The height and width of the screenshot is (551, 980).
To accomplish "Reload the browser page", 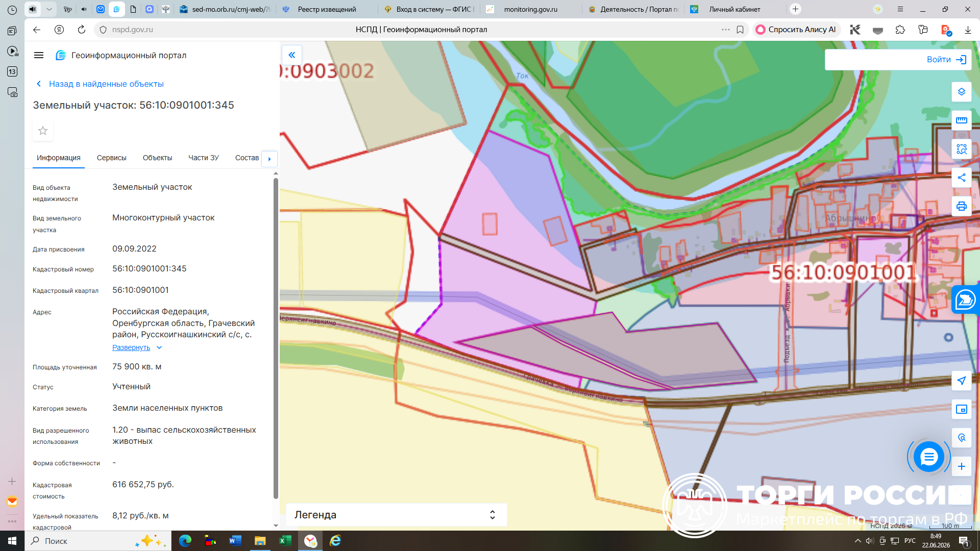I will [81, 30].
